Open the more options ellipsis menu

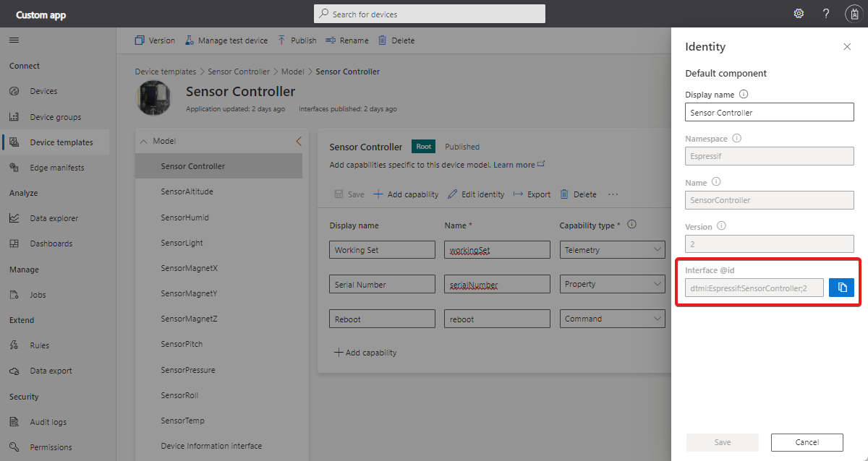click(613, 194)
